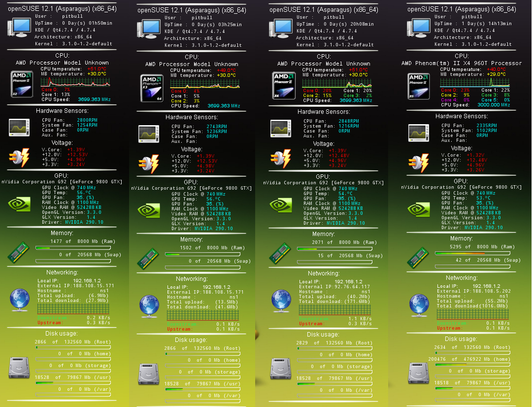Viewport: 532px width, 407px height.
Task: Click network traffic graph above Downstream 1.1 KB/s
Action: coord(335,310)
